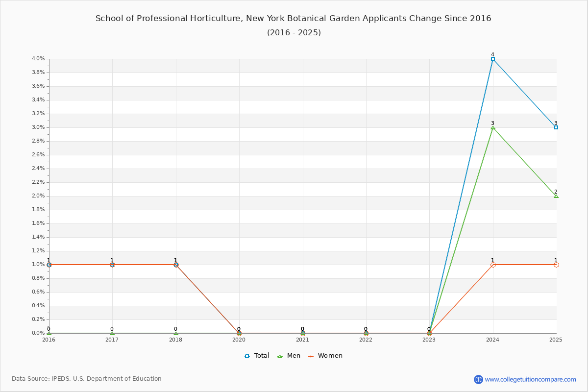The image size is (588, 392).
Task: Toggle the Total series in legend
Action: tap(257, 356)
